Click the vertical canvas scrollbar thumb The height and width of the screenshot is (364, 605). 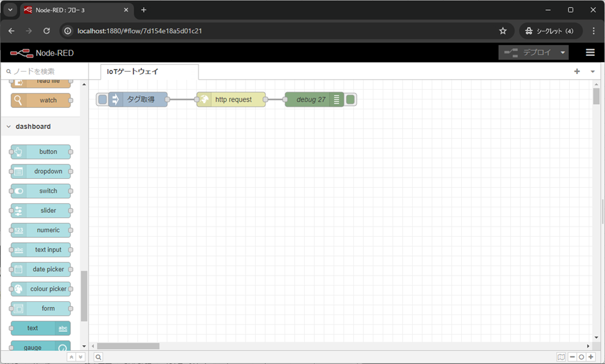click(x=596, y=97)
